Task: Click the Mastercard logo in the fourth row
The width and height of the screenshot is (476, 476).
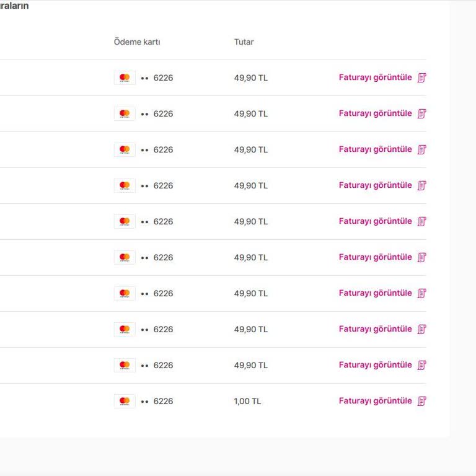Action: (125, 185)
